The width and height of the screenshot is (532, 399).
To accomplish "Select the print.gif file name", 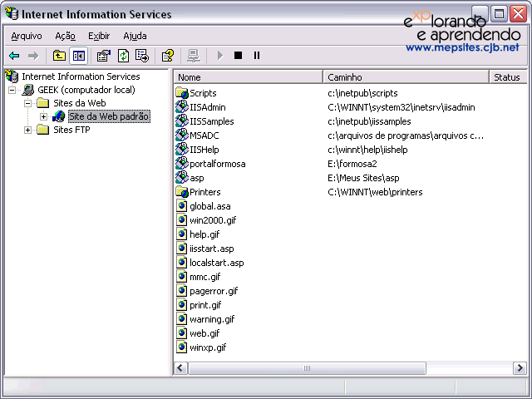I will tap(205, 305).
